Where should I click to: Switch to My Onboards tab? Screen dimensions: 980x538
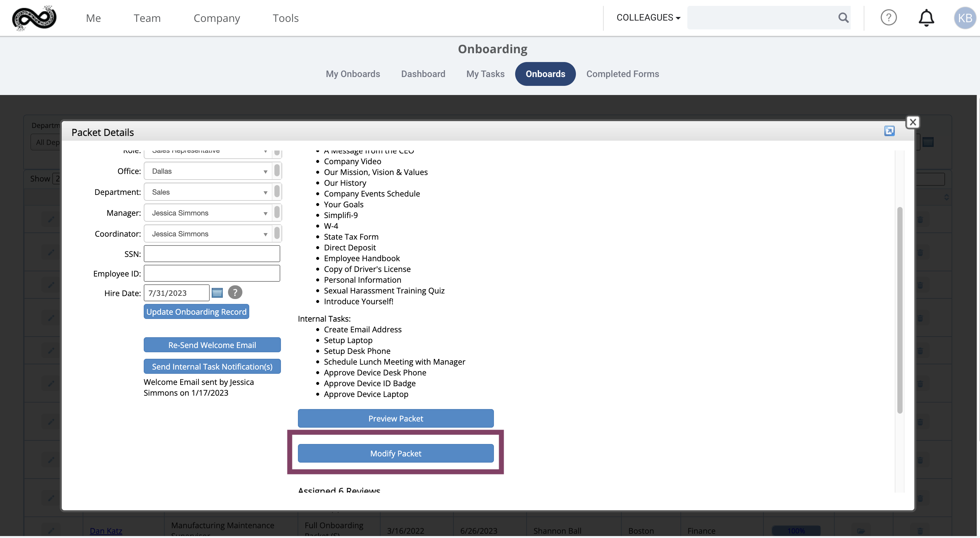pos(353,74)
